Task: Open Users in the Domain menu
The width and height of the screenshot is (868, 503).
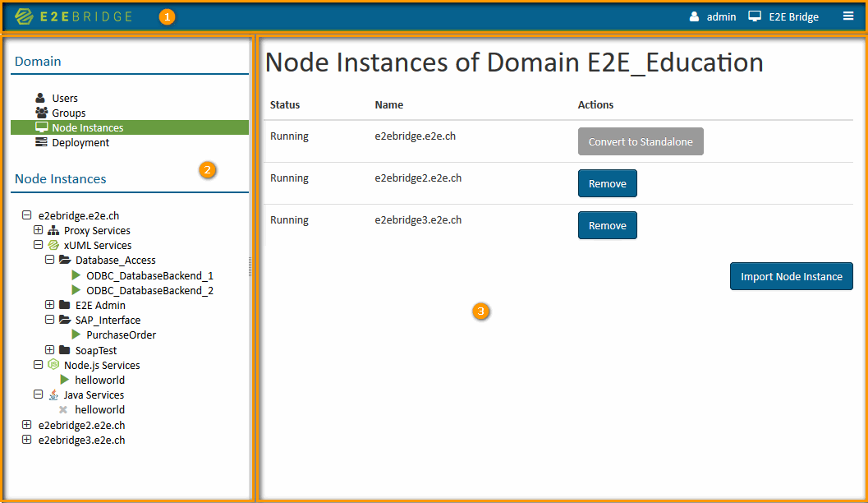Action: 65,98
